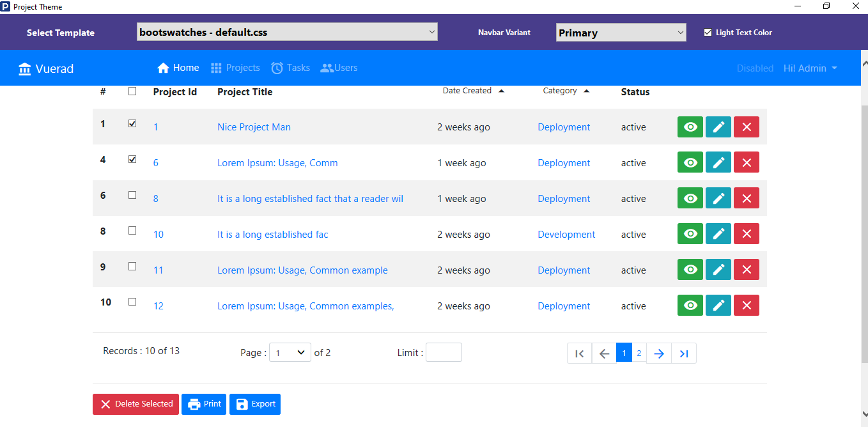Open the Navbar Variant dropdown
This screenshot has height=427, width=868.
pyautogui.click(x=621, y=33)
